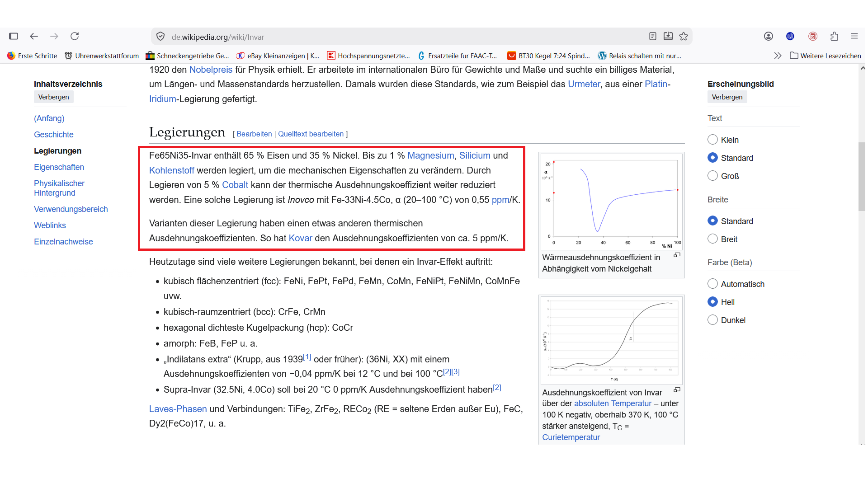Open the Firefox account icon

pos(769,36)
